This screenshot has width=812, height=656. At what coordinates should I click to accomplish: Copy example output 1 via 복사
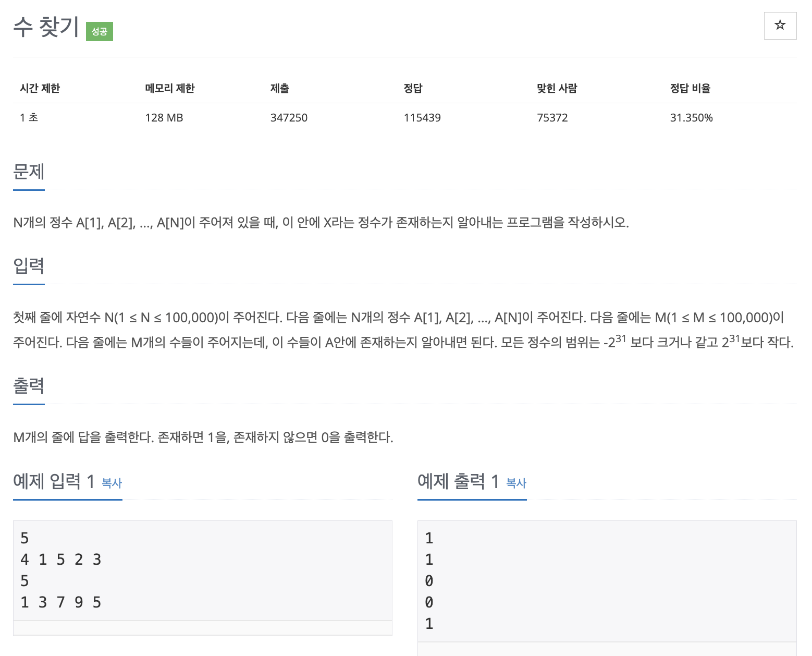pos(516,483)
